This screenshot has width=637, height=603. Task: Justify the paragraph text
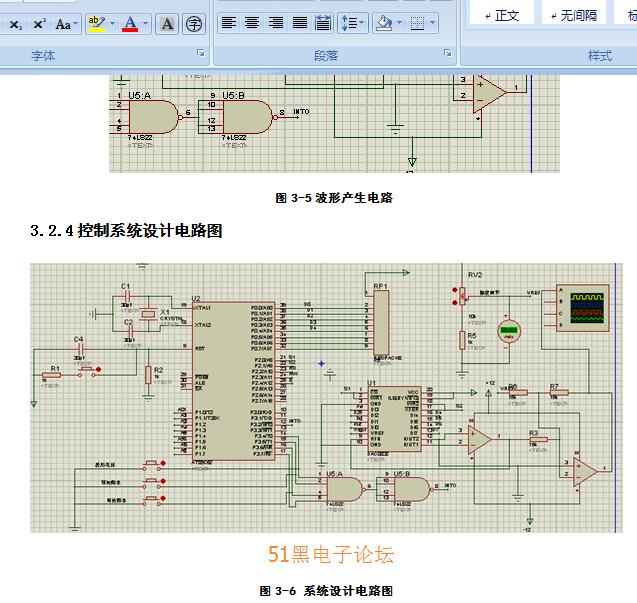pyautogui.click(x=300, y=23)
